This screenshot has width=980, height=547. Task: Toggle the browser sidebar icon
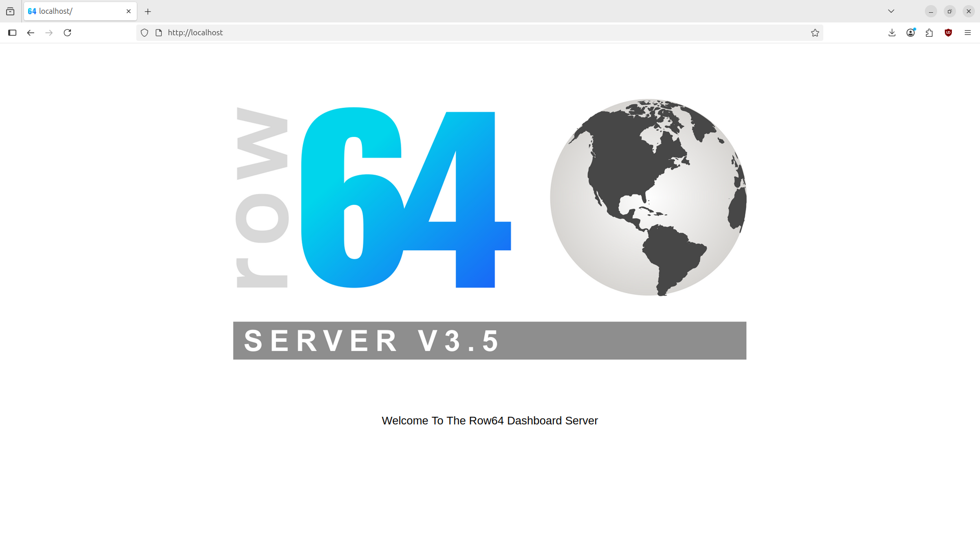coord(12,33)
